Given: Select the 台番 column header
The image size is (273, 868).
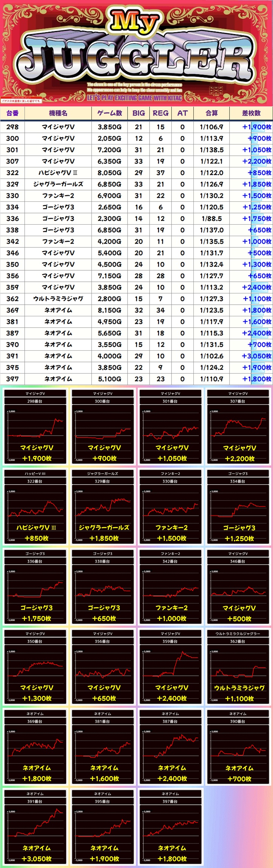Looking at the screenshot, I should [x=12, y=113].
